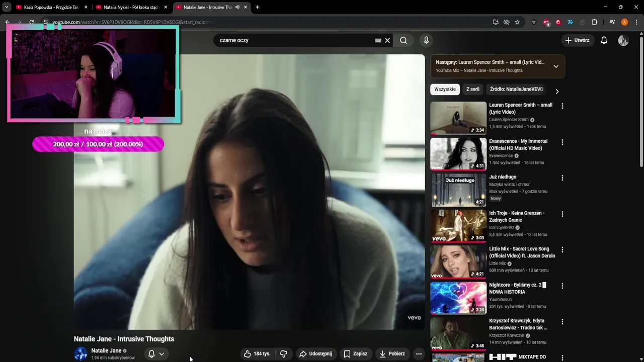Open options for Krzysztof Krawczyk video
Image resolution: width=644 pixels, height=362 pixels.
(562, 322)
